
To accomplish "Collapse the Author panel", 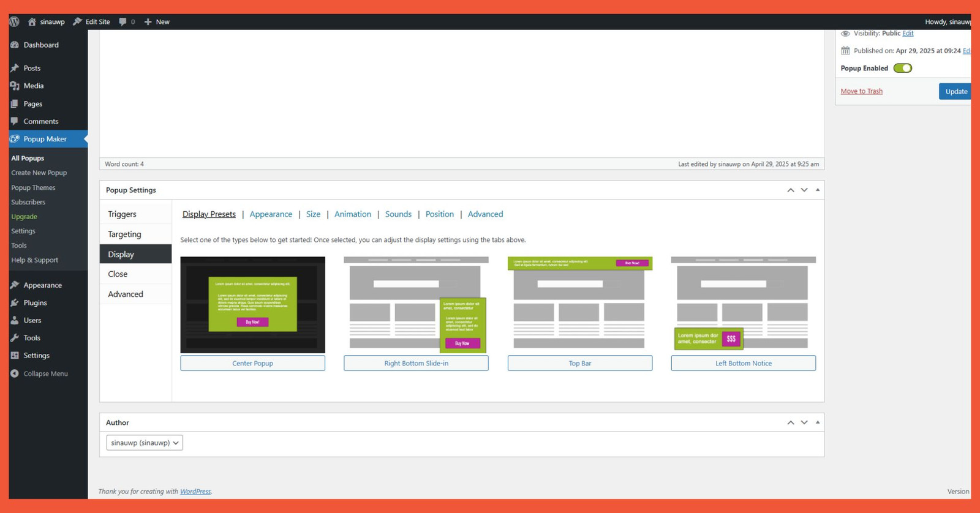I will click(818, 422).
